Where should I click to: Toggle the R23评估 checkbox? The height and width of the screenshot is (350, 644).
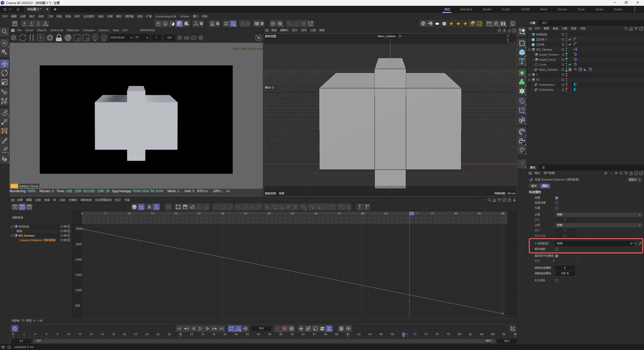click(557, 281)
